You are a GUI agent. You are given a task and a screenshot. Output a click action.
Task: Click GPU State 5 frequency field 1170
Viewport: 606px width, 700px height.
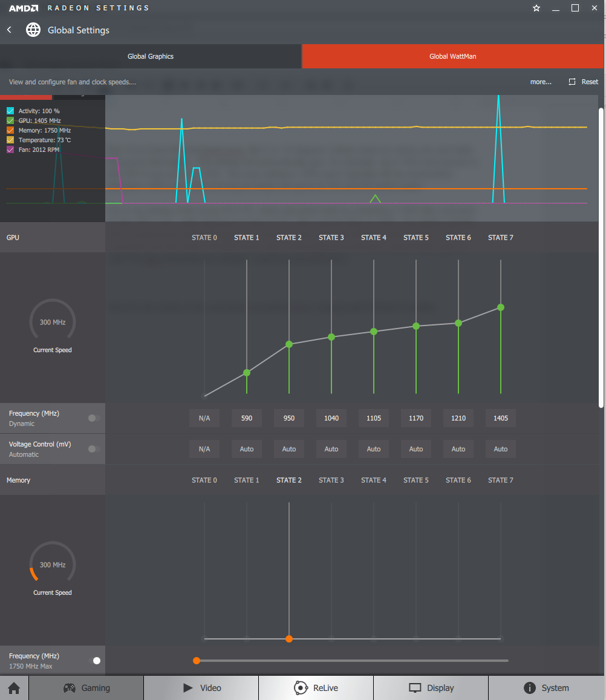[416, 418]
